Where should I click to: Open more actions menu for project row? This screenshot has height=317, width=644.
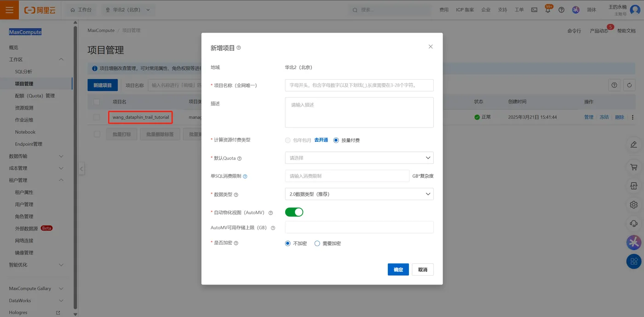click(632, 117)
